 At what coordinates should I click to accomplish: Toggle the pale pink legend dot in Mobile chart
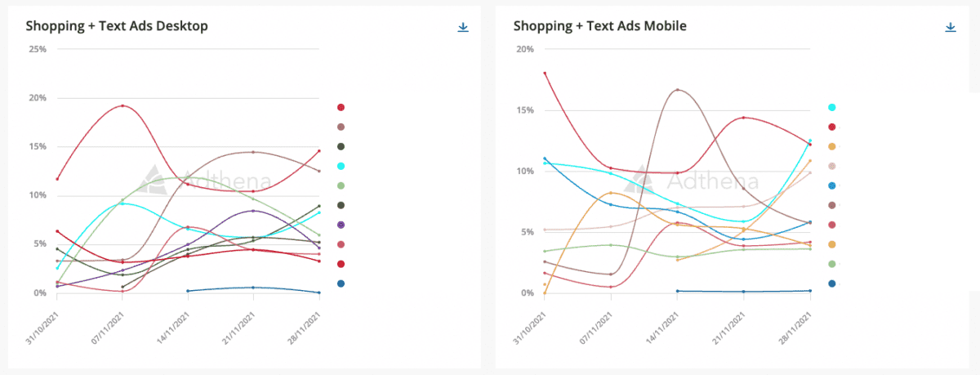tap(832, 166)
